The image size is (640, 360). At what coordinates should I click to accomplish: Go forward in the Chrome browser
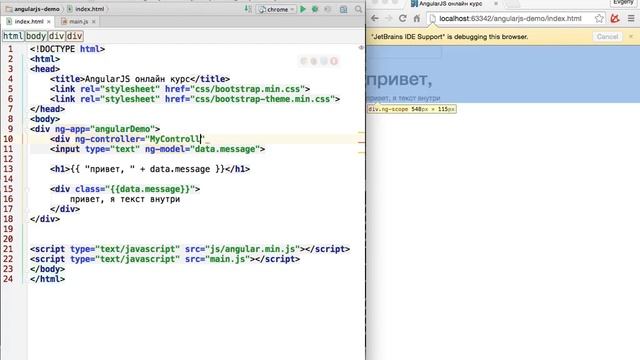click(x=389, y=18)
